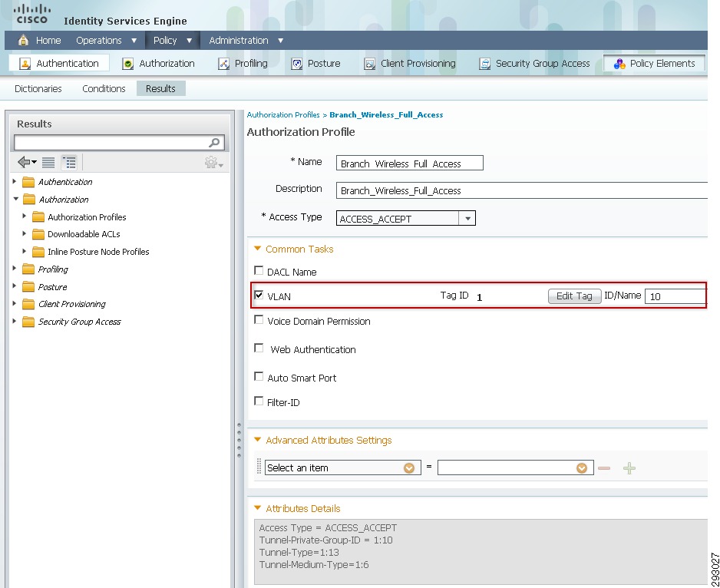Click the Authentication tab icon

25,64
